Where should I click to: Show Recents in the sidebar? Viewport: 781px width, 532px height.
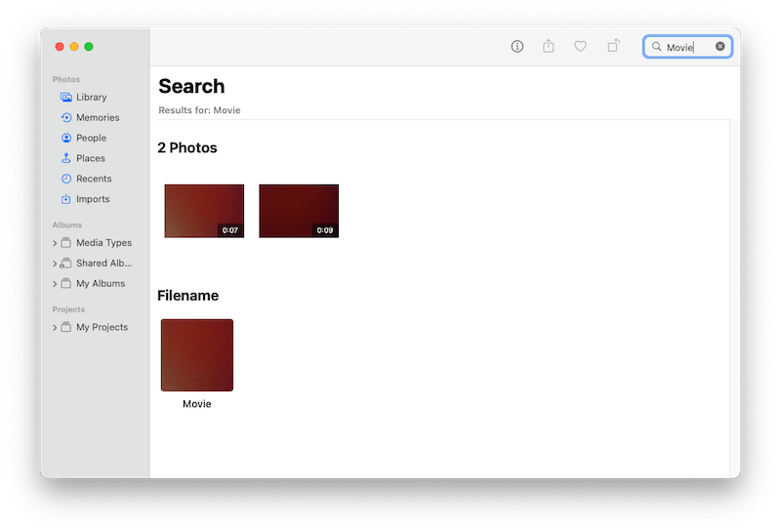[94, 180]
